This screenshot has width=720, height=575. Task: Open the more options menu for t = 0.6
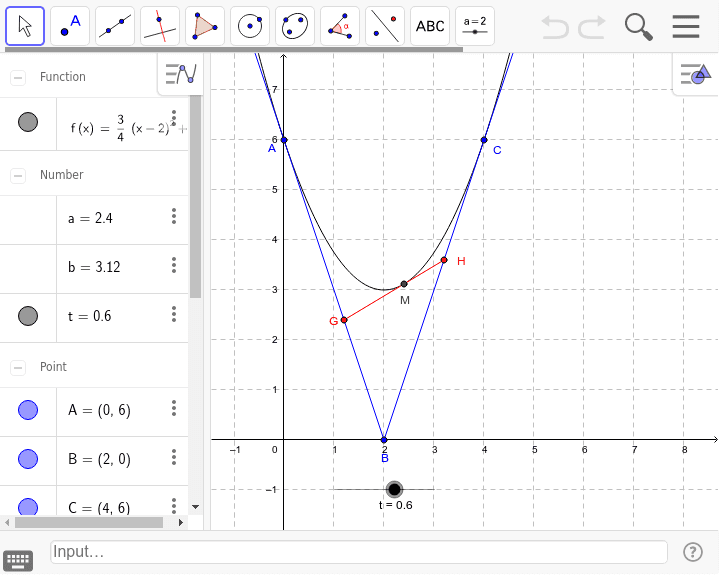(x=174, y=314)
